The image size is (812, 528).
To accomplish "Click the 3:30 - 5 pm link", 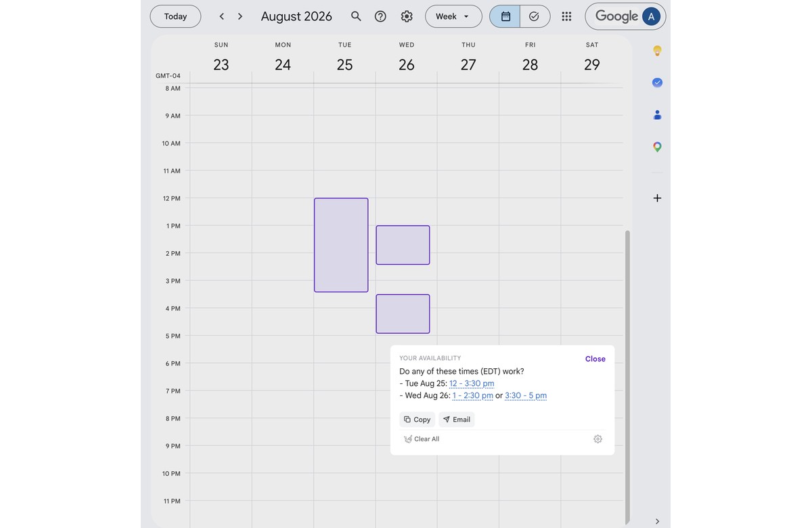I will (526, 395).
